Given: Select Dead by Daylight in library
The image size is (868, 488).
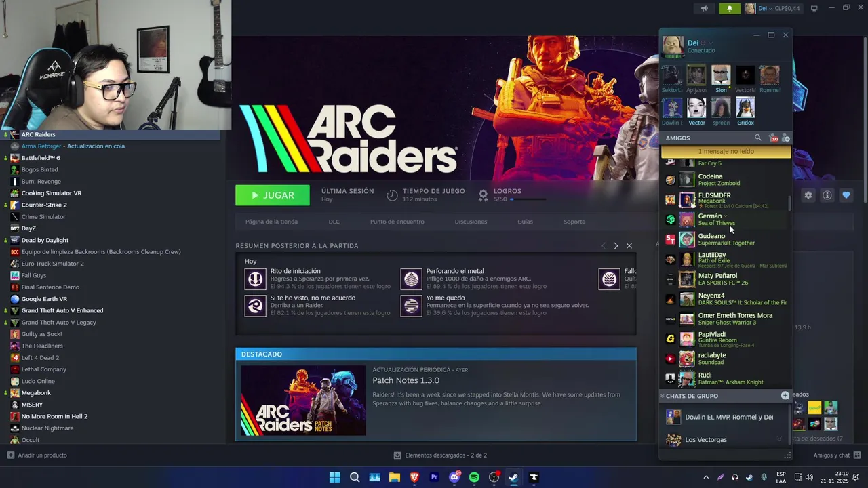Looking at the screenshot, I should (111, 240).
